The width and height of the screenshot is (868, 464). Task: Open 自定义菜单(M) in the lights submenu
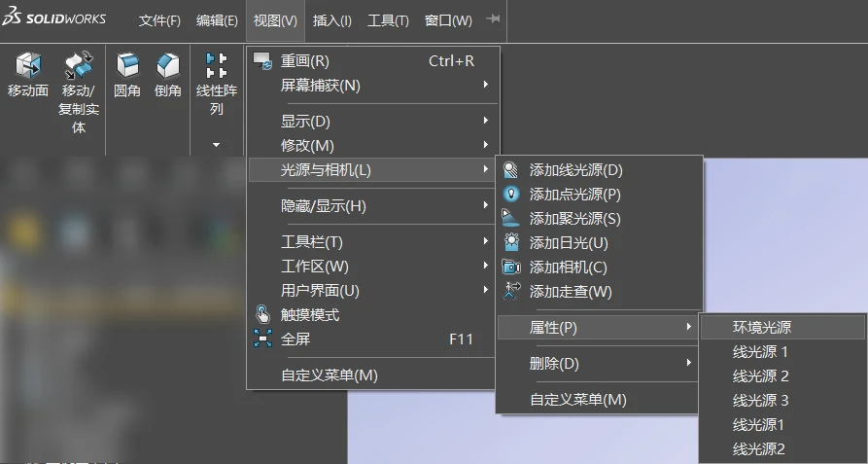(578, 399)
